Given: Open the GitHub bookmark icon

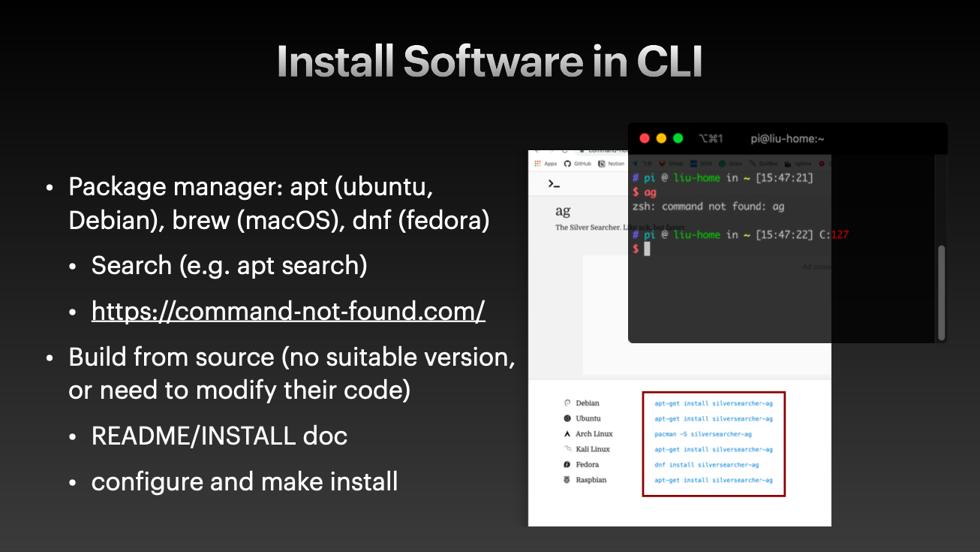Looking at the screenshot, I should point(567,164).
